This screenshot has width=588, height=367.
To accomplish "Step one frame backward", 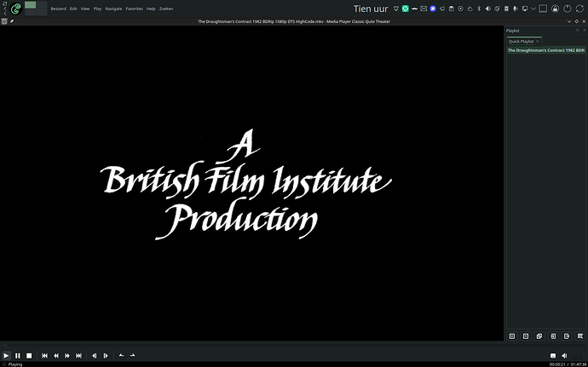I will 94,355.
